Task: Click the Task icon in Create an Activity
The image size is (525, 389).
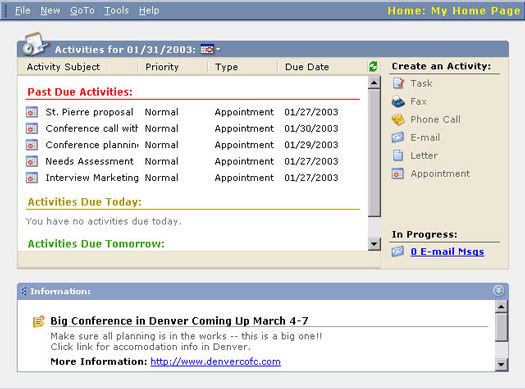Action: [398, 83]
